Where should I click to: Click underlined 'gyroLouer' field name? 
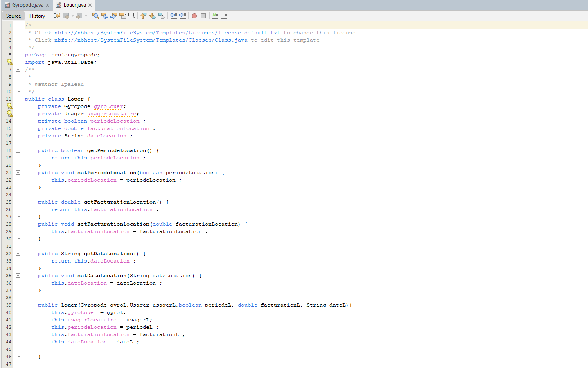(x=108, y=106)
